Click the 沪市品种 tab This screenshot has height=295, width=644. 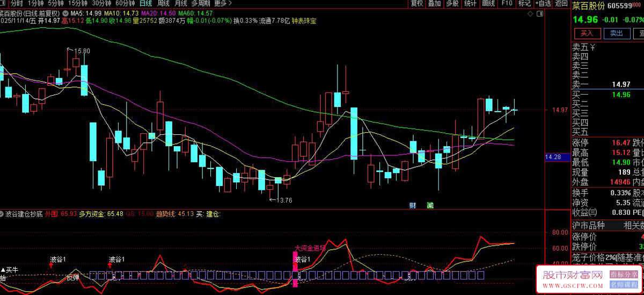589,225
